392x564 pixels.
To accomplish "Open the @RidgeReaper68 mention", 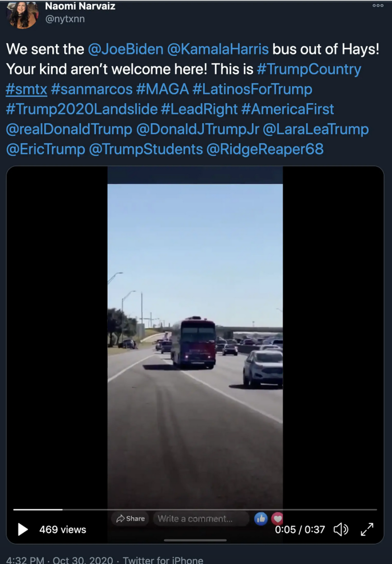I will pos(265,149).
